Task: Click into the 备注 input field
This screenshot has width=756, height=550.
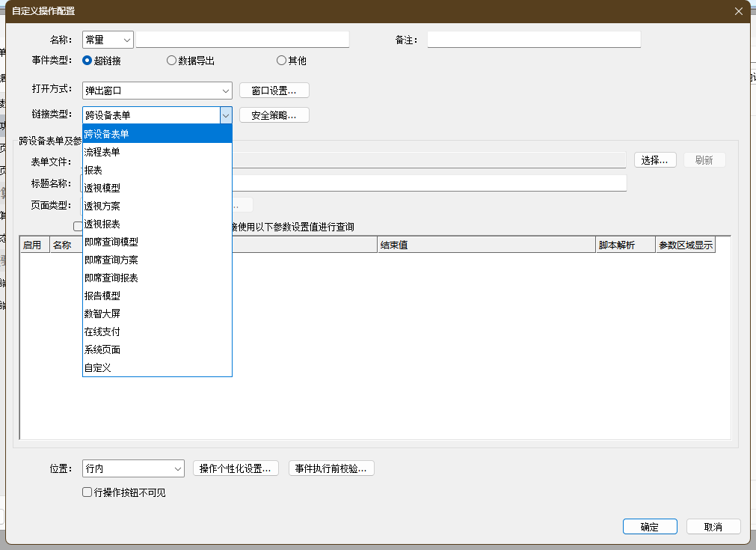Action: [533, 40]
